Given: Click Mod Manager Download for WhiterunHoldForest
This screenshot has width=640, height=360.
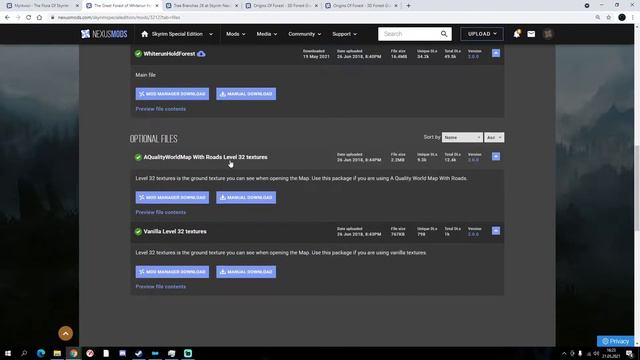Looking at the screenshot, I should click(172, 94).
